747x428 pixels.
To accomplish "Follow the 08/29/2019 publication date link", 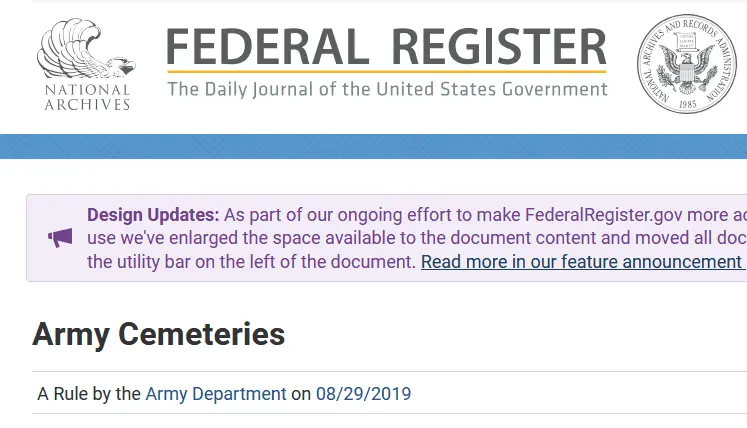I will tap(363, 394).
